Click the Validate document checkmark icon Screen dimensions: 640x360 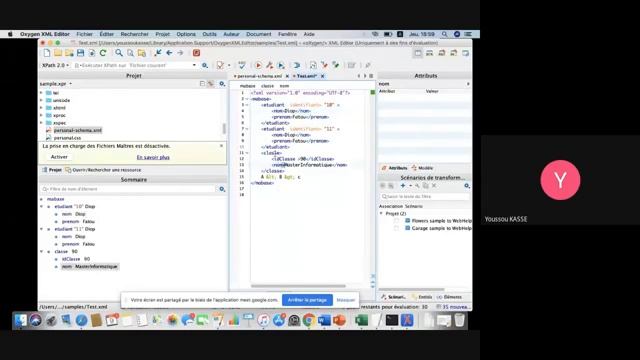(x=220, y=65)
